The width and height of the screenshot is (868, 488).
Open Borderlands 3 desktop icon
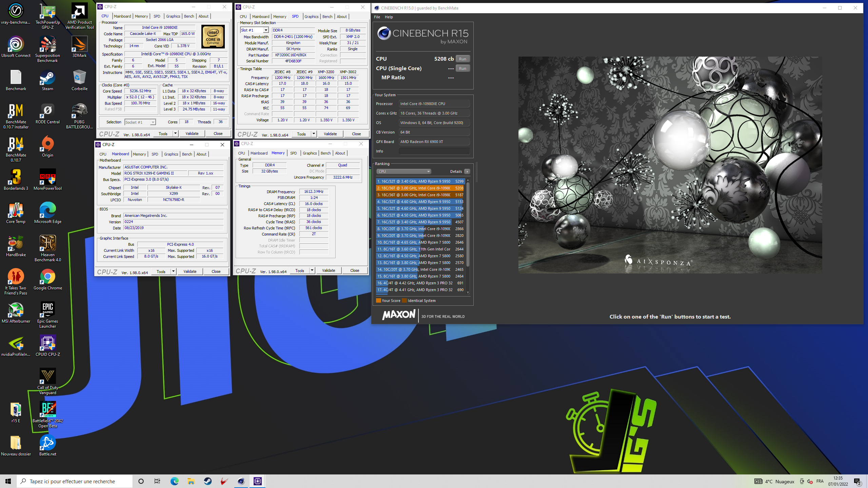(16, 180)
